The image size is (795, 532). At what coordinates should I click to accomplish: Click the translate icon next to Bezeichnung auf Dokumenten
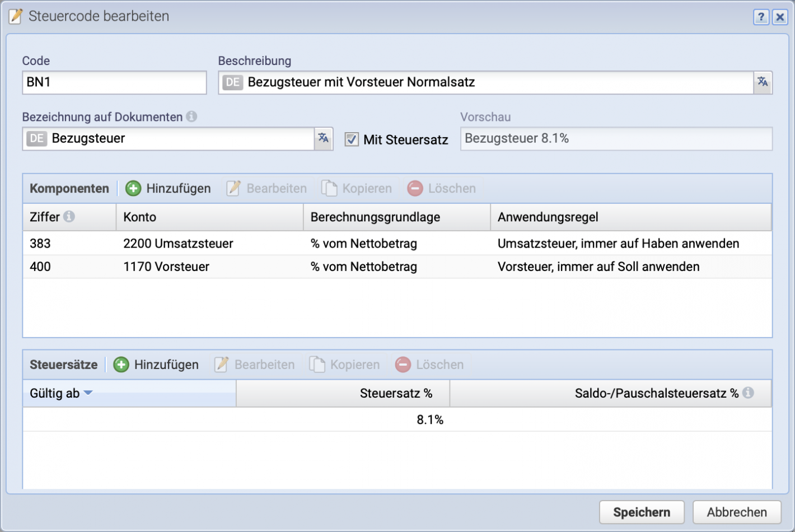coord(324,138)
